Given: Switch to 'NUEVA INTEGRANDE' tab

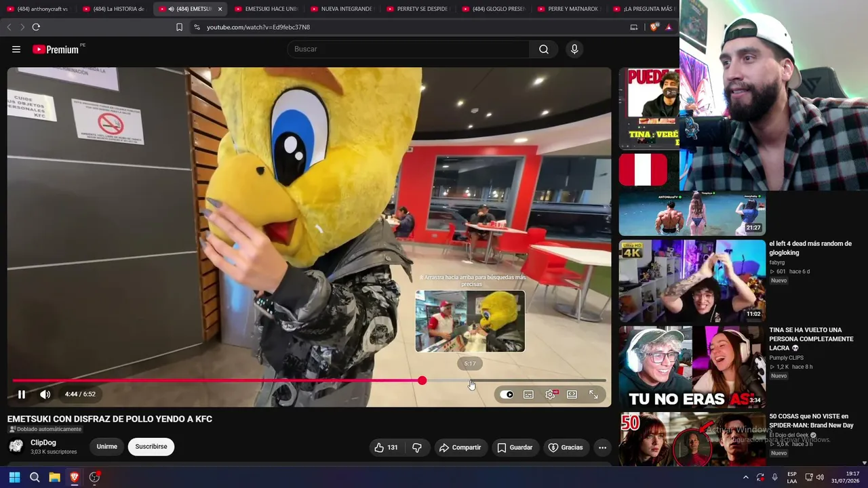Looking at the screenshot, I should pos(342,9).
